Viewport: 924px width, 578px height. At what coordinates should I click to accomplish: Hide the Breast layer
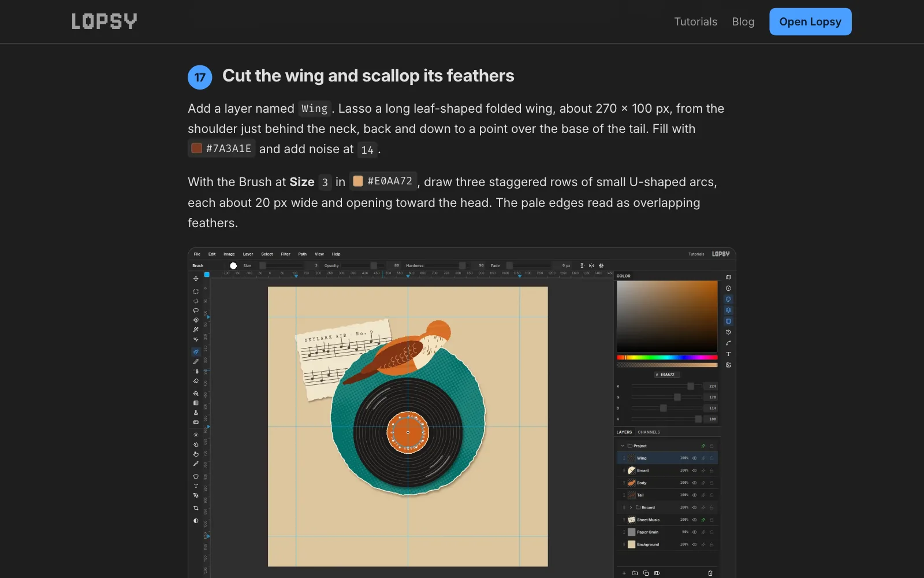pyautogui.click(x=694, y=470)
